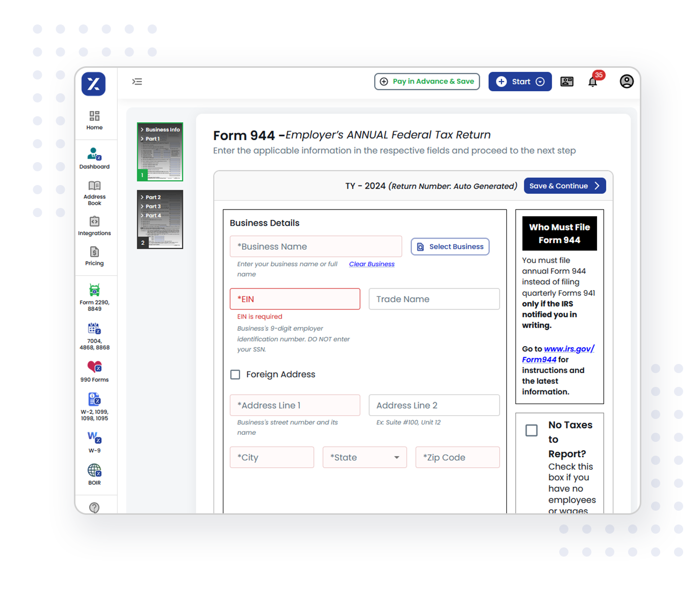Screen dimensions: 700x604
Task: Open Form 2290, 8849 section
Action: click(x=94, y=296)
